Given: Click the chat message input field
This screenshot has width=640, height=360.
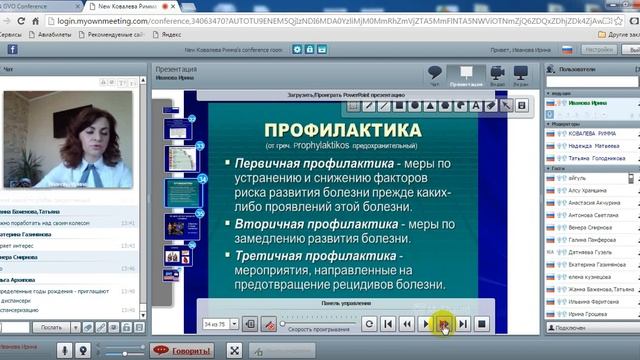Looking at the screenshot, I should pos(14,327).
